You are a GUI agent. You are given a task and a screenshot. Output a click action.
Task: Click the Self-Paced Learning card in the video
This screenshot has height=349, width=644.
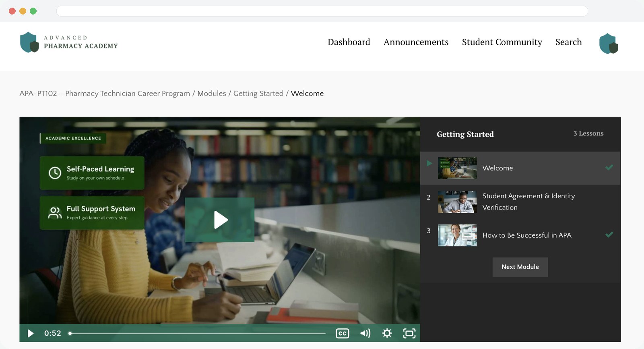click(92, 173)
